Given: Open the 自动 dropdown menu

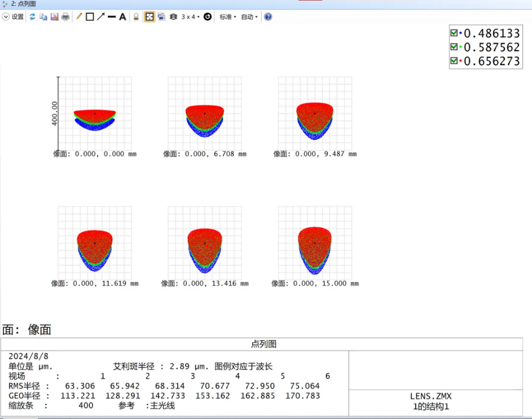Looking at the screenshot, I should click(x=249, y=17).
